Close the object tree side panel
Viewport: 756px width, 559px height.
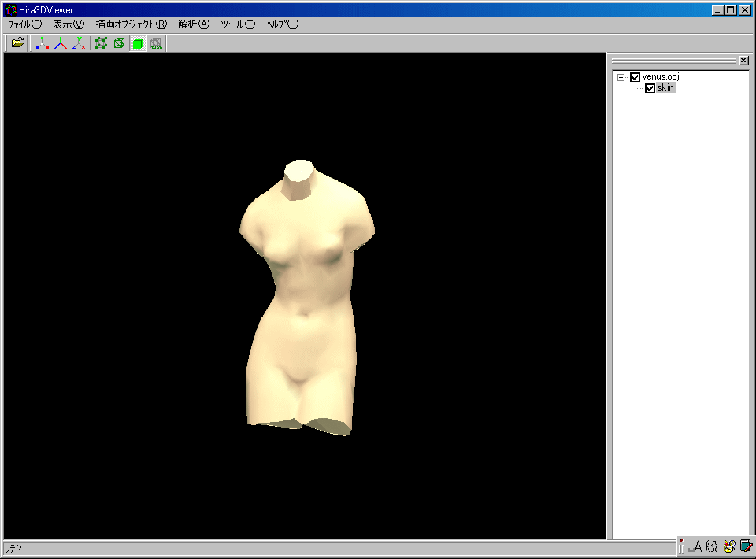[744, 61]
